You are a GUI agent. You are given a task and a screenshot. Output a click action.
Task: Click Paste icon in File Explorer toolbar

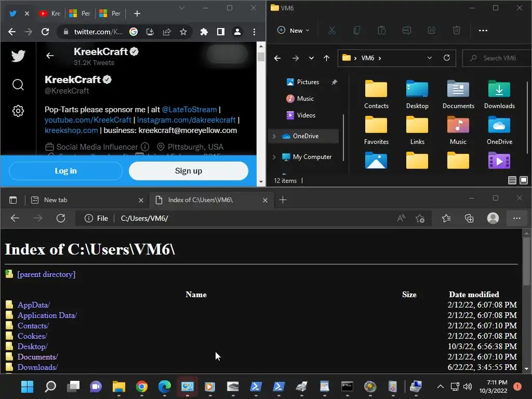coord(382,31)
